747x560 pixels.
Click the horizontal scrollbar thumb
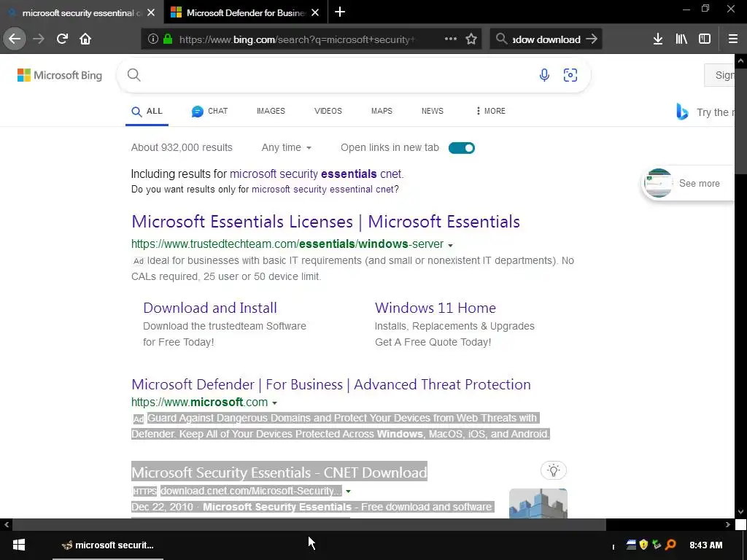[309, 525]
